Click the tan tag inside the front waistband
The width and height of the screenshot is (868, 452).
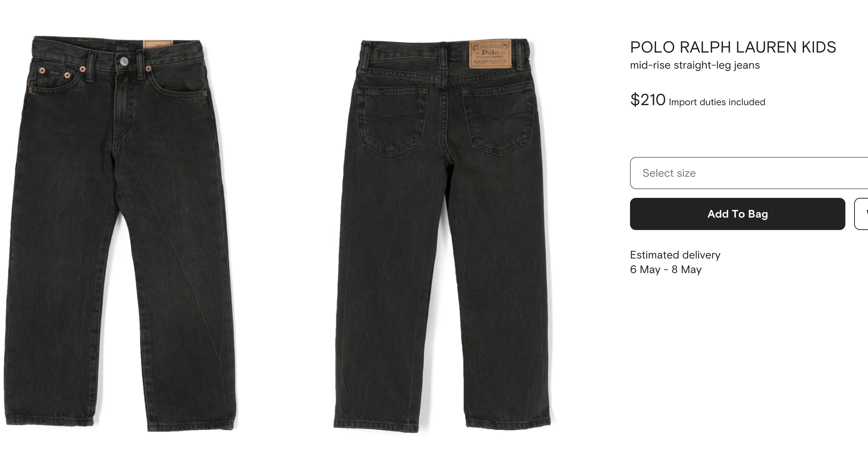[157, 45]
